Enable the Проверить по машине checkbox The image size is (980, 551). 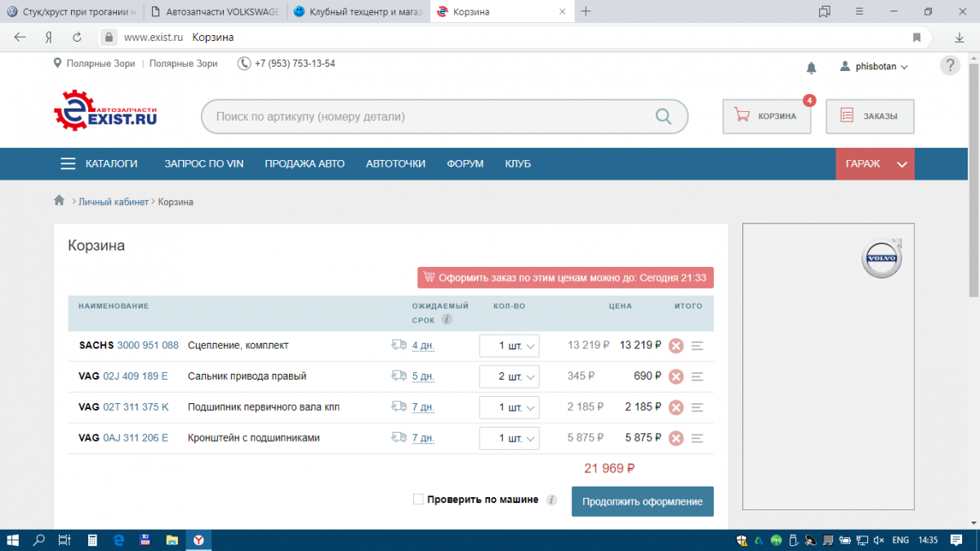(418, 500)
